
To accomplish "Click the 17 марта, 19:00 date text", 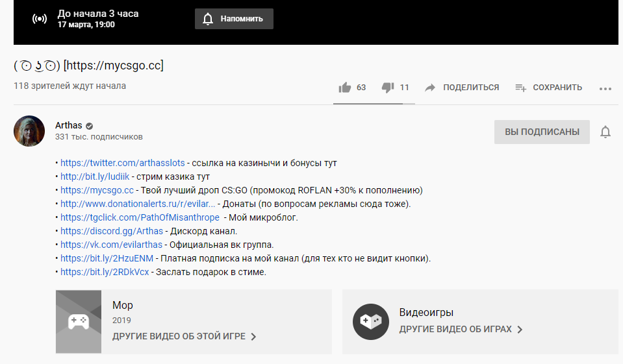I will tap(86, 25).
